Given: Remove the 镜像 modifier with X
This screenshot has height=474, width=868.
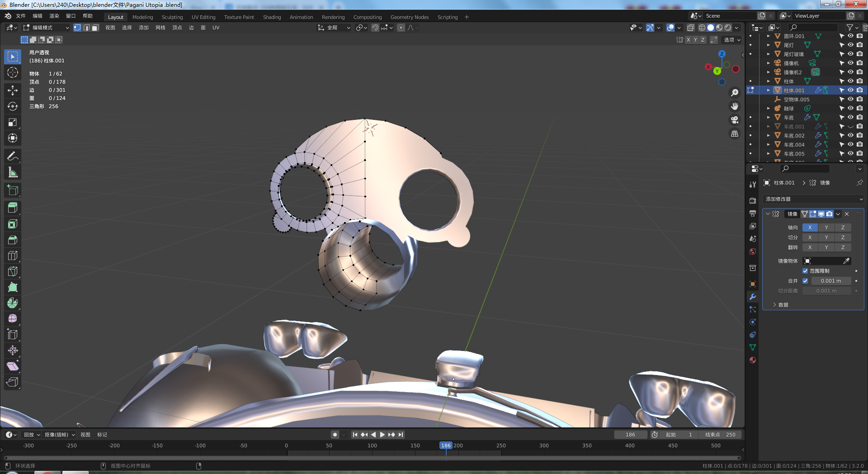Looking at the screenshot, I should [x=847, y=214].
